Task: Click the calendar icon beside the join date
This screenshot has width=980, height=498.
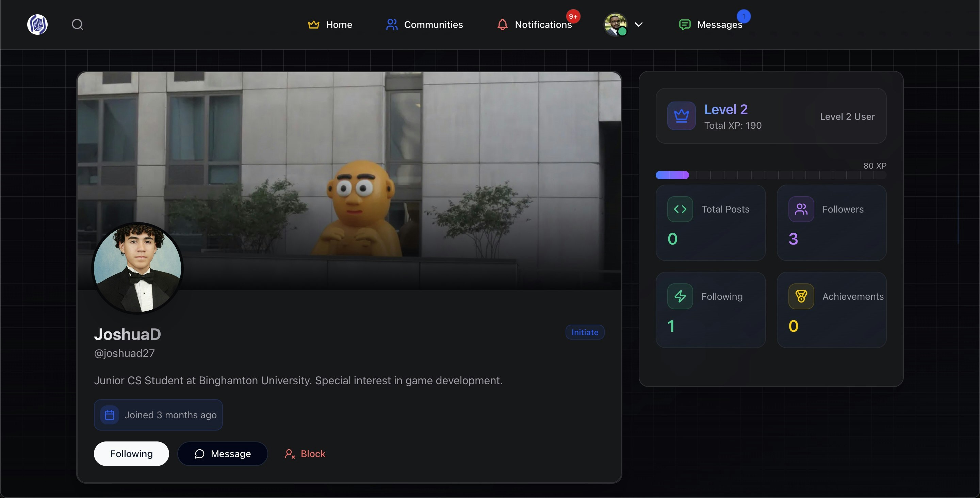Action: [x=110, y=415]
